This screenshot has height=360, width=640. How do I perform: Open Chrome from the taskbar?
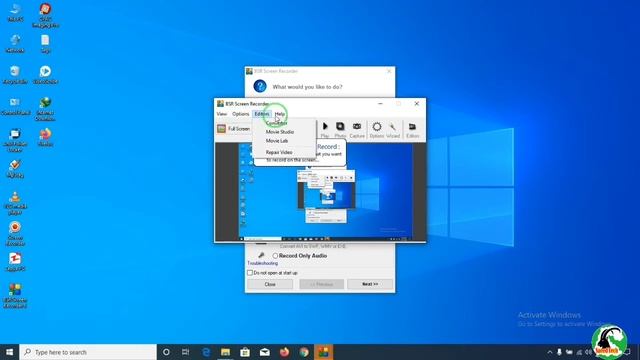tap(304, 352)
